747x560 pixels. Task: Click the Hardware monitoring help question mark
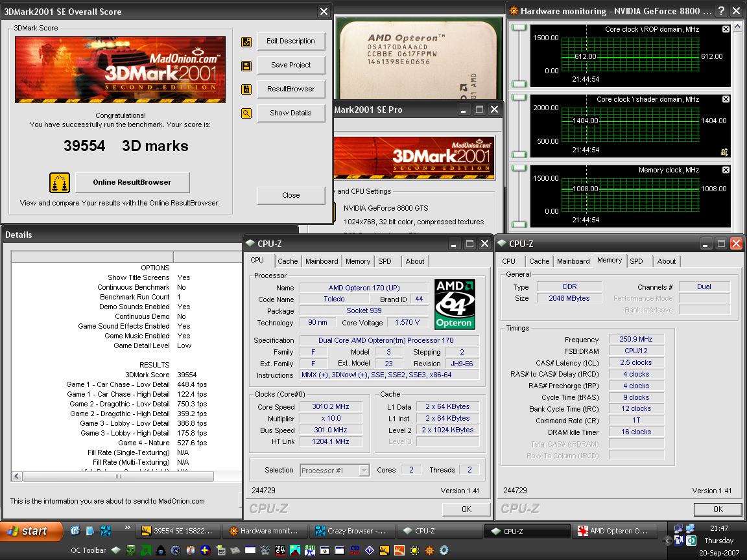(721, 11)
